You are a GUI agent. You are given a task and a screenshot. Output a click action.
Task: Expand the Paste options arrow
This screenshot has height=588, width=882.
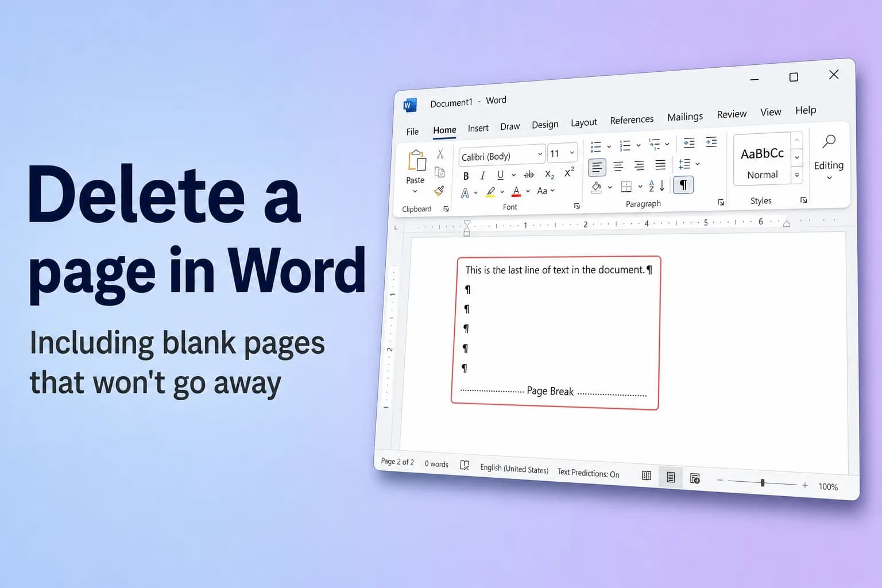415,191
